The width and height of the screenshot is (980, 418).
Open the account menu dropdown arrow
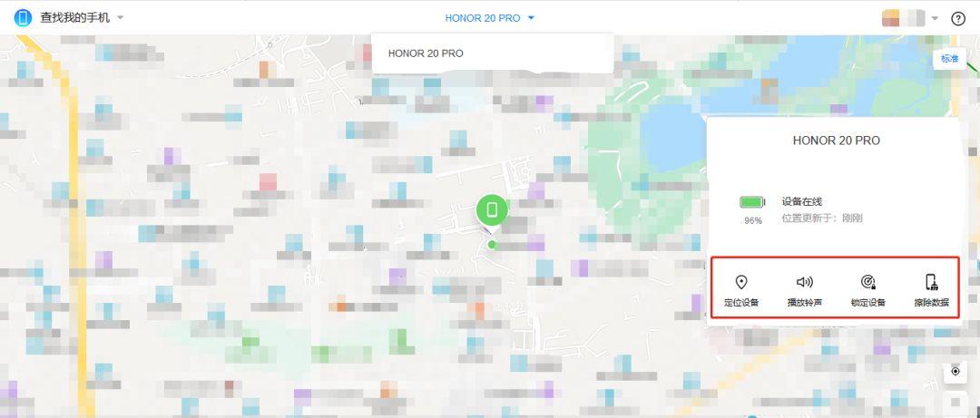(934, 18)
